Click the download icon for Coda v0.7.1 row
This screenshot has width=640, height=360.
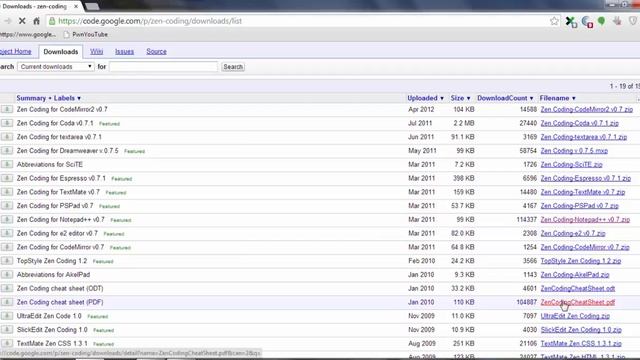(7, 123)
